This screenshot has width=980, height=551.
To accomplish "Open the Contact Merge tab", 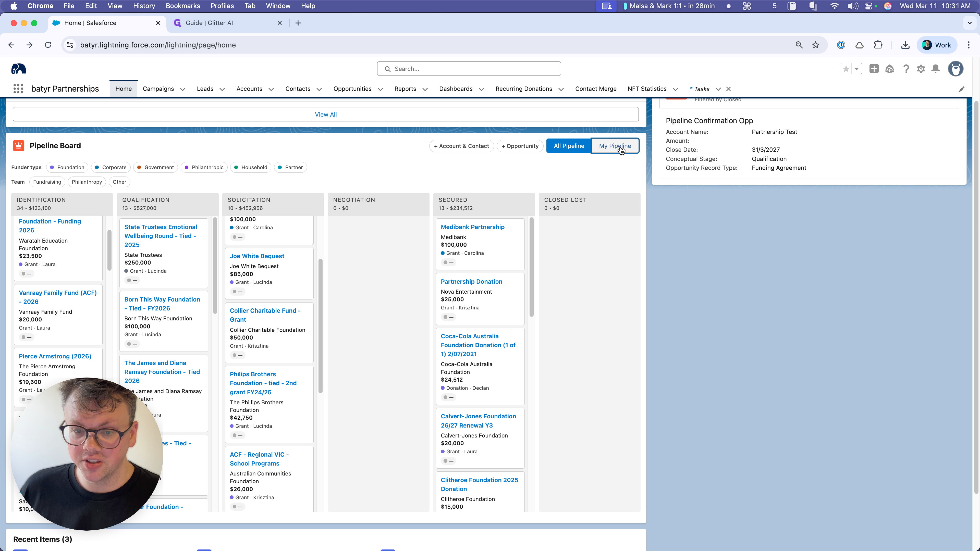I will [596, 89].
